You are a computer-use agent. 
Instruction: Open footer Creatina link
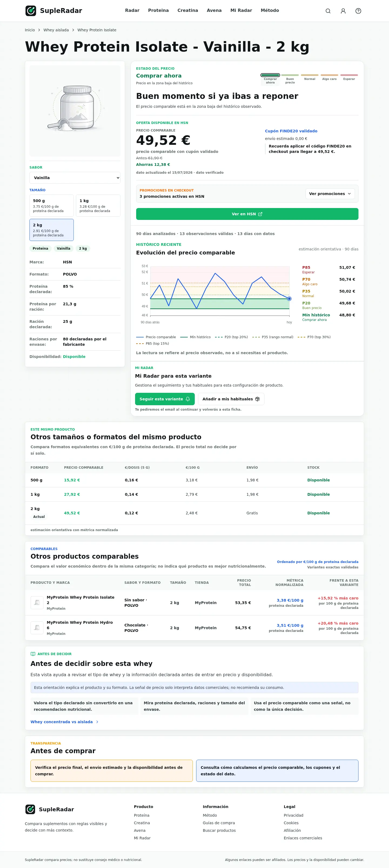pos(142,823)
